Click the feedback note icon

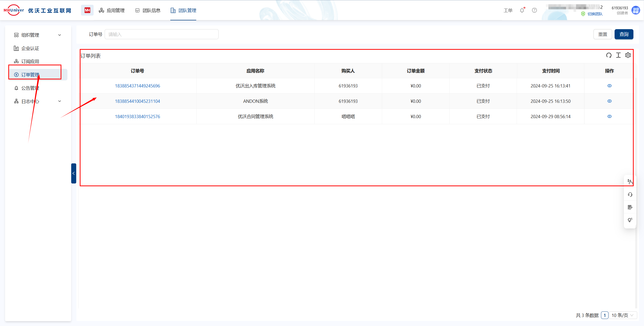(x=630, y=207)
